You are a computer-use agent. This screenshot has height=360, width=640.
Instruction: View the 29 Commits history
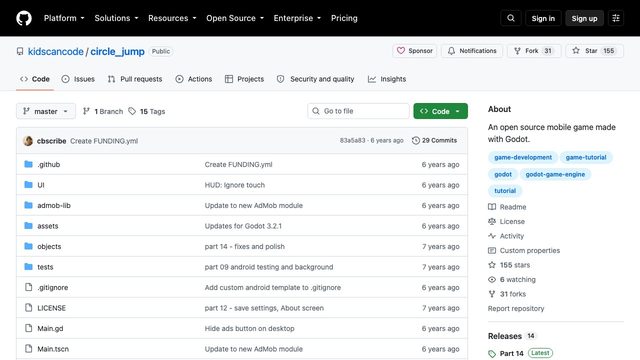coord(434,140)
